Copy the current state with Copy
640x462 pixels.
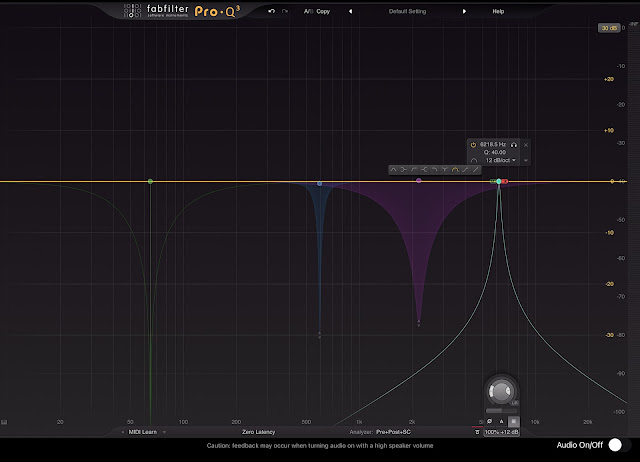[323, 11]
